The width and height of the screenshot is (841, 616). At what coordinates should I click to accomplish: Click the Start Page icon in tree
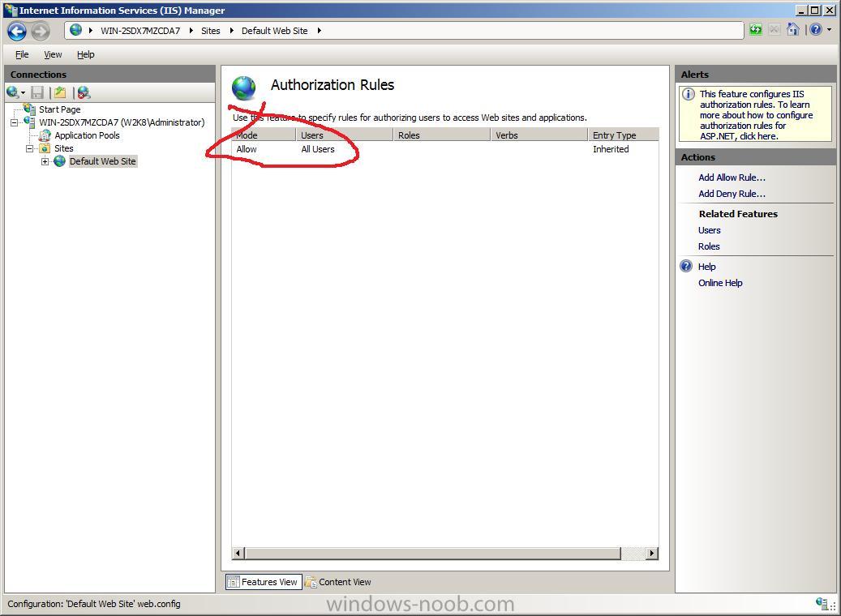pyautogui.click(x=29, y=109)
